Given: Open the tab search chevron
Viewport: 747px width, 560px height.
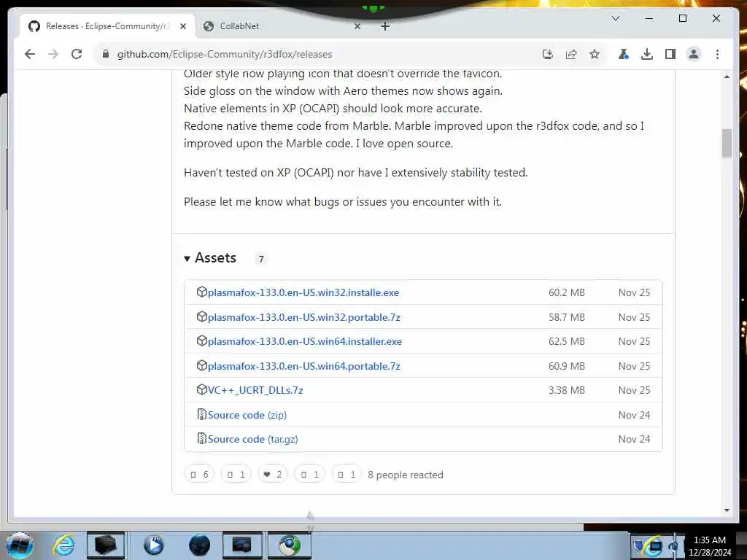Looking at the screenshot, I should pyautogui.click(x=616, y=18).
